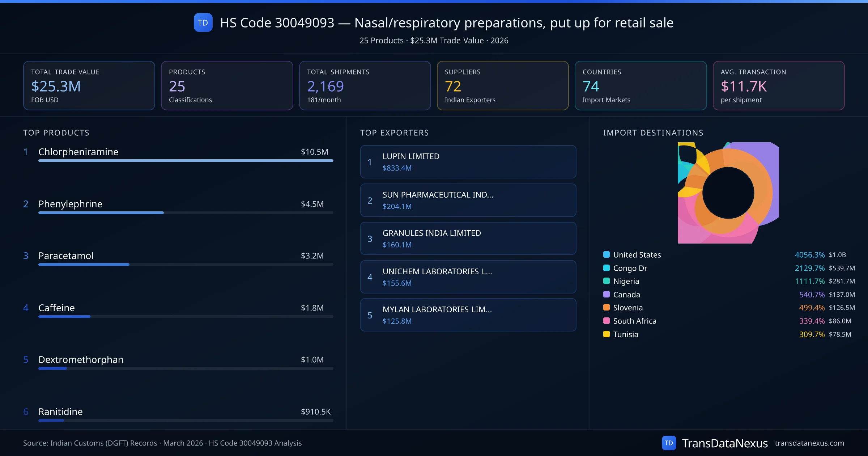Open the LUPIN LIMITED exporter card
This screenshot has width=868, height=456.
pyautogui.click(x=468, y=162)
